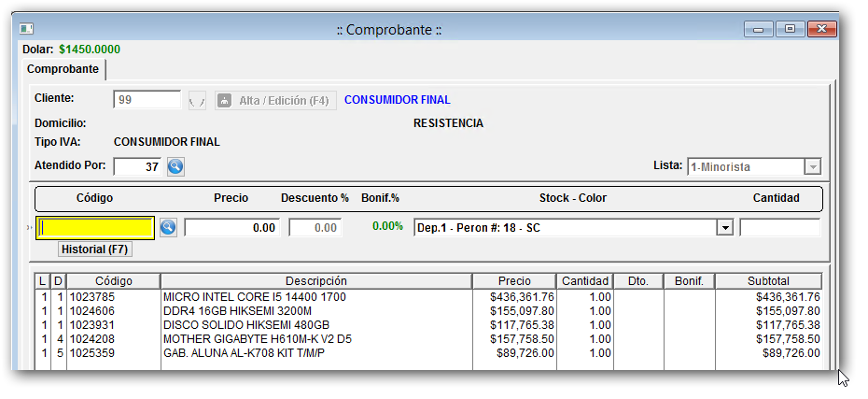Screen dimensions: 868x399
Task: Click the search icon next to Atendido Por
Action: pyautogui.click(x=175, y=166)
